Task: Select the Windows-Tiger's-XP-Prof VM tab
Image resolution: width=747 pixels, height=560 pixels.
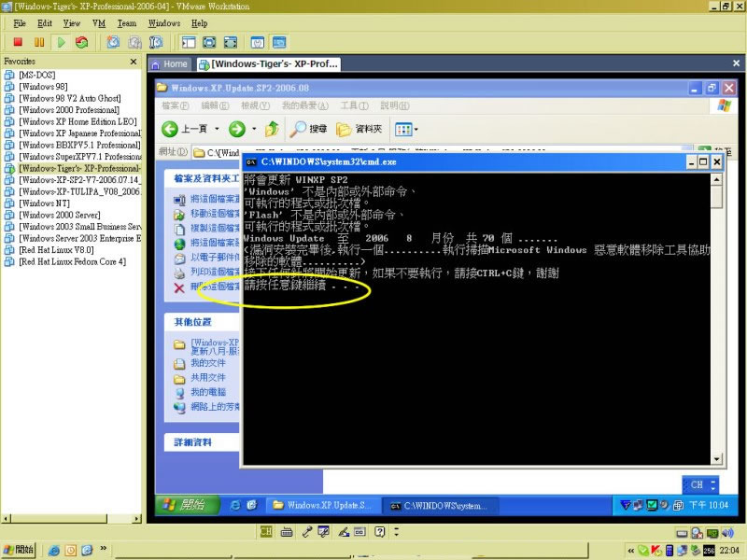Action: 269,63
